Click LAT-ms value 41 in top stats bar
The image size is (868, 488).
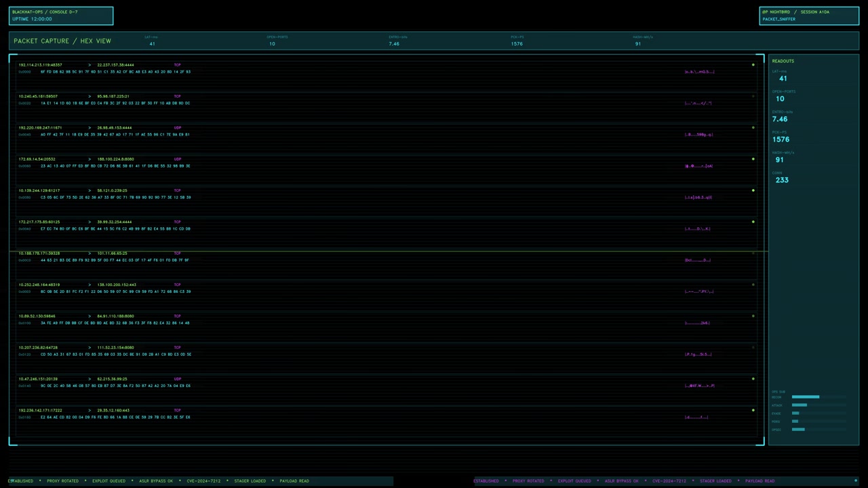(x=152, y=43)
